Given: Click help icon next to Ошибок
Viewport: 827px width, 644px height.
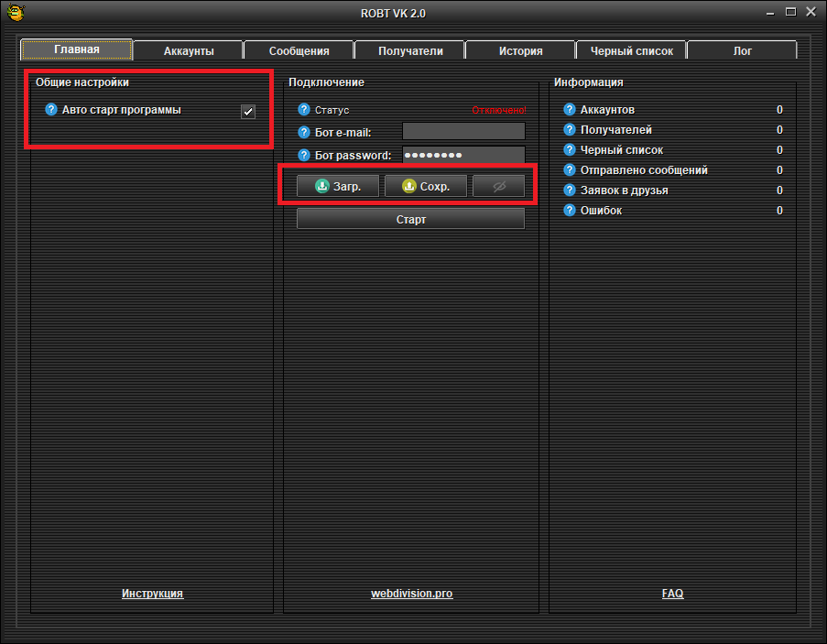Looking at the screenshot, I should coord(569,211).
